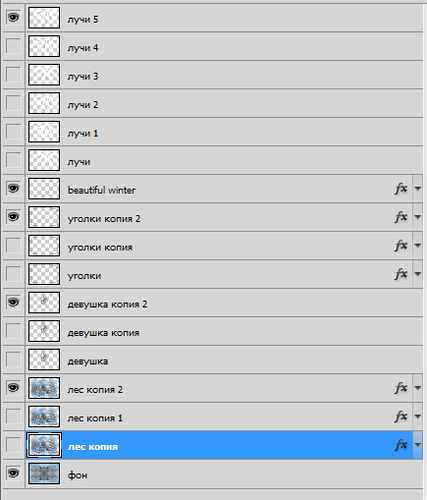Screen dimensions: 427x500
Task: Expand effects arrow on beautiful winter layer
Action: pyautogui.click(x=417, y=189)
